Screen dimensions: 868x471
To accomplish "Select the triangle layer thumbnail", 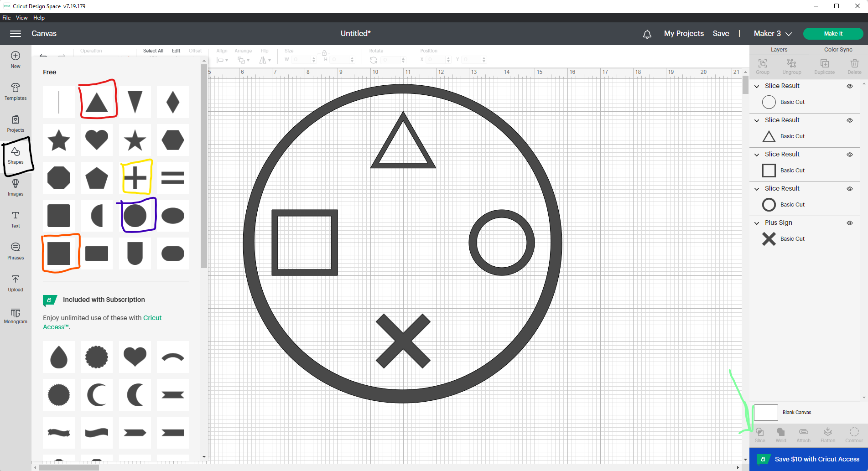I will (x=769, y=136).
